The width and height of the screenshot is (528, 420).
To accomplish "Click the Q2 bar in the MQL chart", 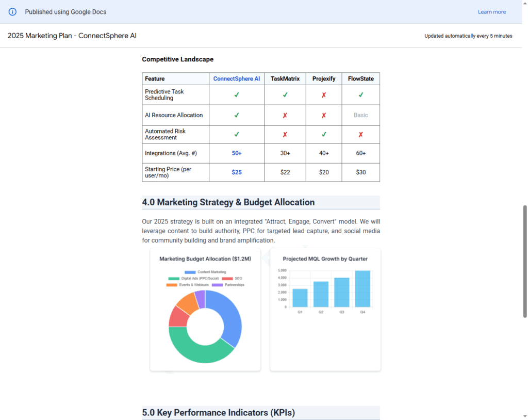I will pos(321,294).
